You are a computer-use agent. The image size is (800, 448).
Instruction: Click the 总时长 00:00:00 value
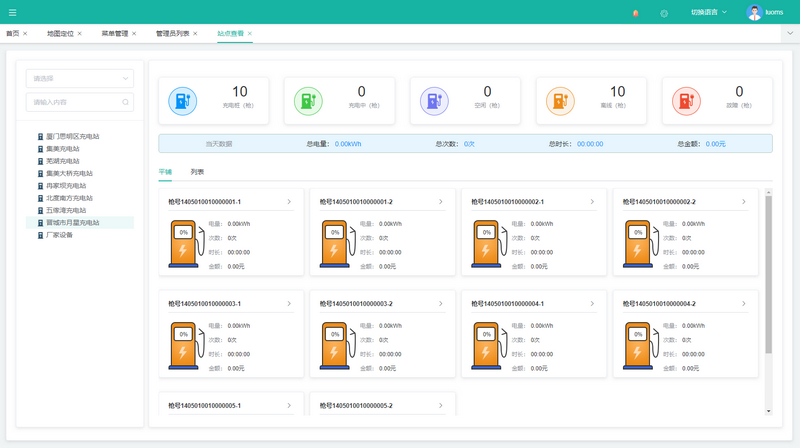590,144
